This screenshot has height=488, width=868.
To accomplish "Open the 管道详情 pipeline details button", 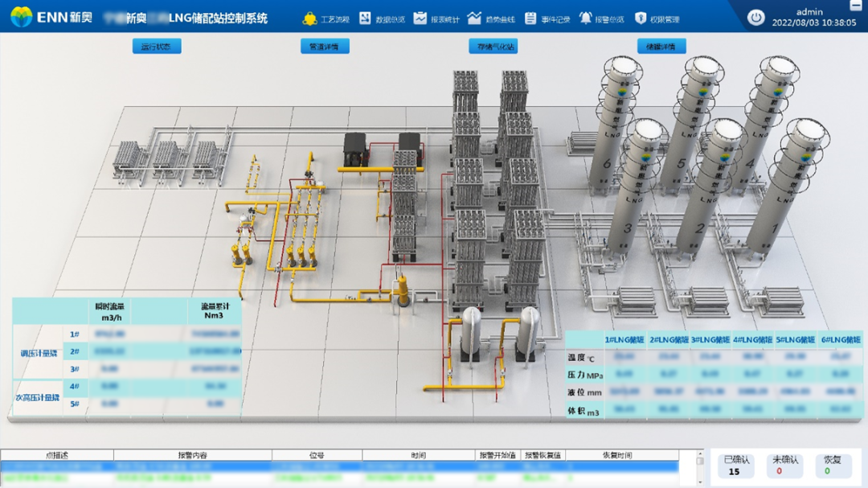I will point(325,47).
